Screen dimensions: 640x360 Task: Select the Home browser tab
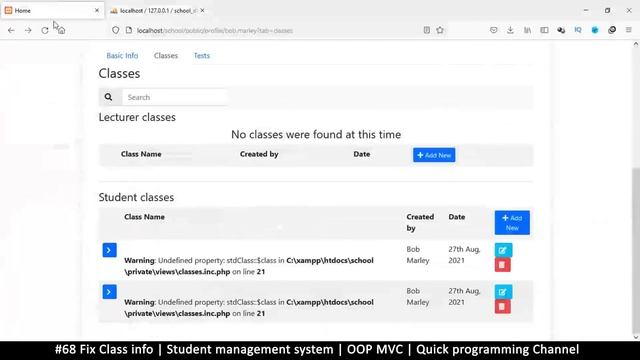click(52, 11)
